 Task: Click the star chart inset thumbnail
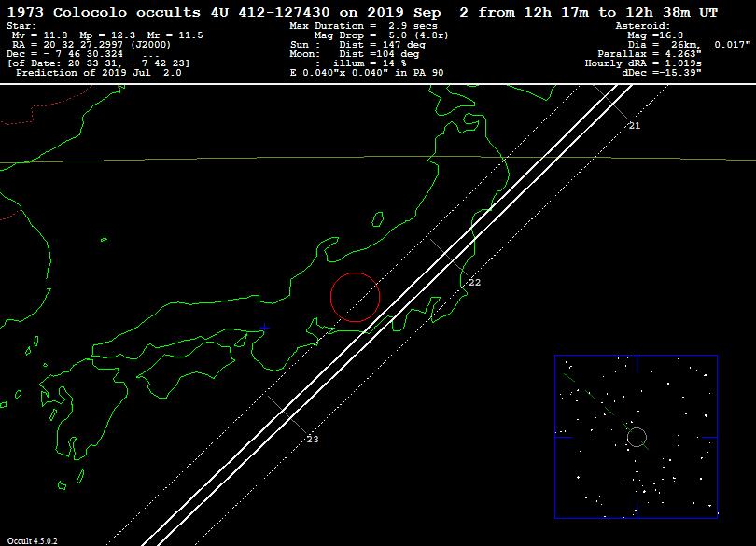(x=636, y=437)
